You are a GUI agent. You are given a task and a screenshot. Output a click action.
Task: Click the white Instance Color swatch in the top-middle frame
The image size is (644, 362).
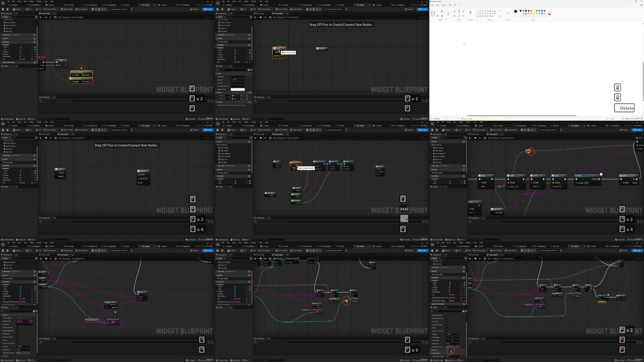tap(238, 90)
